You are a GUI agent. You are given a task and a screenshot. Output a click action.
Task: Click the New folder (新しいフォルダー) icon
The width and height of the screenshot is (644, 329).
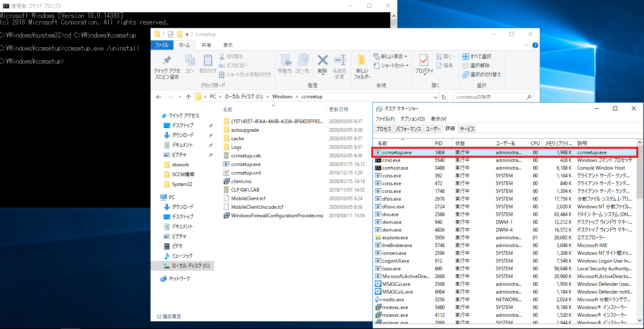point(361,60)
